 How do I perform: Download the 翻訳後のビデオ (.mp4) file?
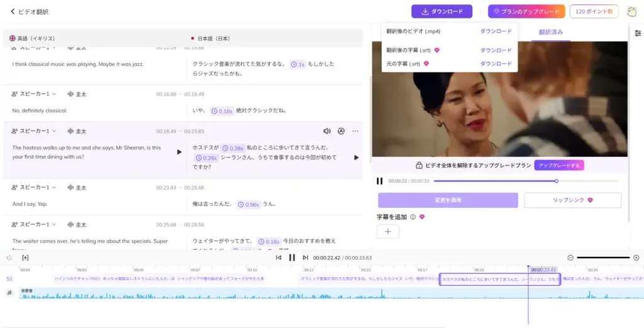pos(496,31)
